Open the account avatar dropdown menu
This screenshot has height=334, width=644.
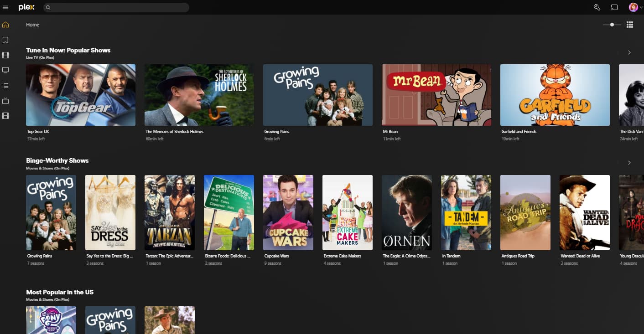pos(636,7)
